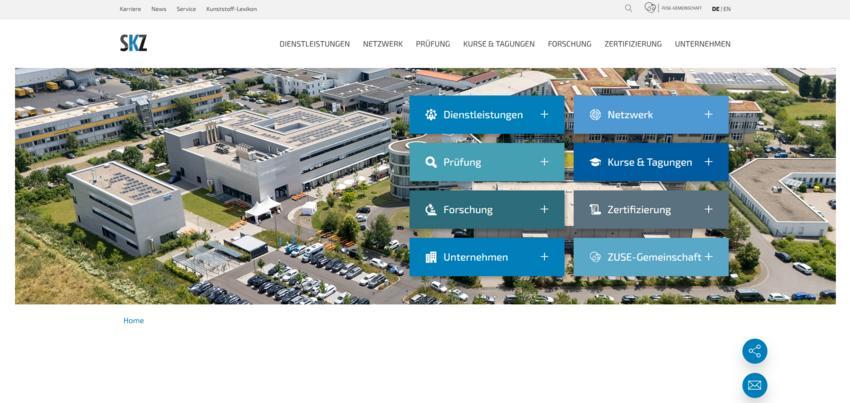Click the network icon on Netzwerk tile
The image size is (850, 403).
tap(595, 114)
